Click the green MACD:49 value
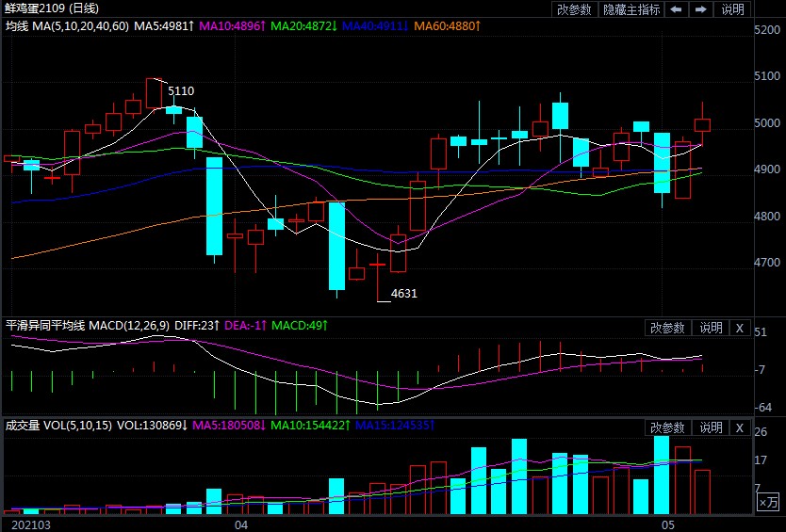Screen dimensions: 786x532 [300, 326]
